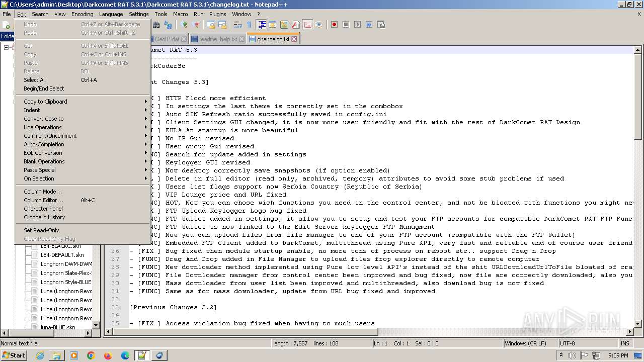Toggle the Indent Guide toolbar icon
The height and width of the screenshot is (362, 644).
(x=262, y=24)
